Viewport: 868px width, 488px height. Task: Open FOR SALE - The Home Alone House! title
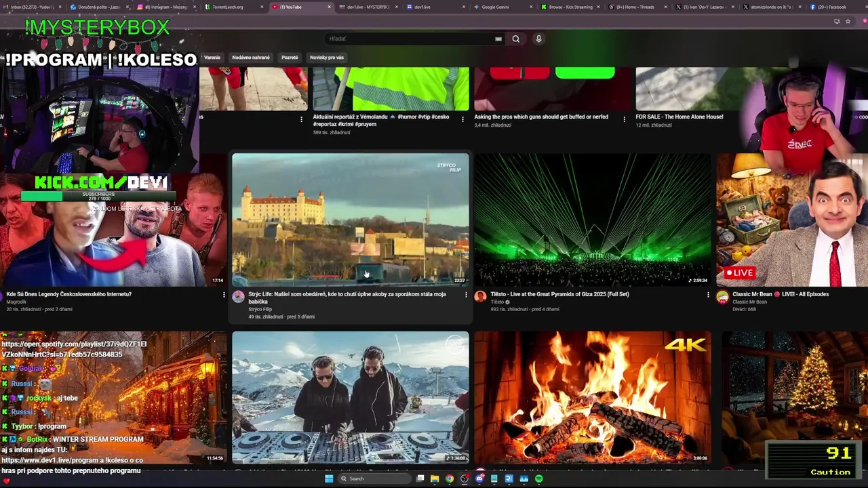[679, 117]
